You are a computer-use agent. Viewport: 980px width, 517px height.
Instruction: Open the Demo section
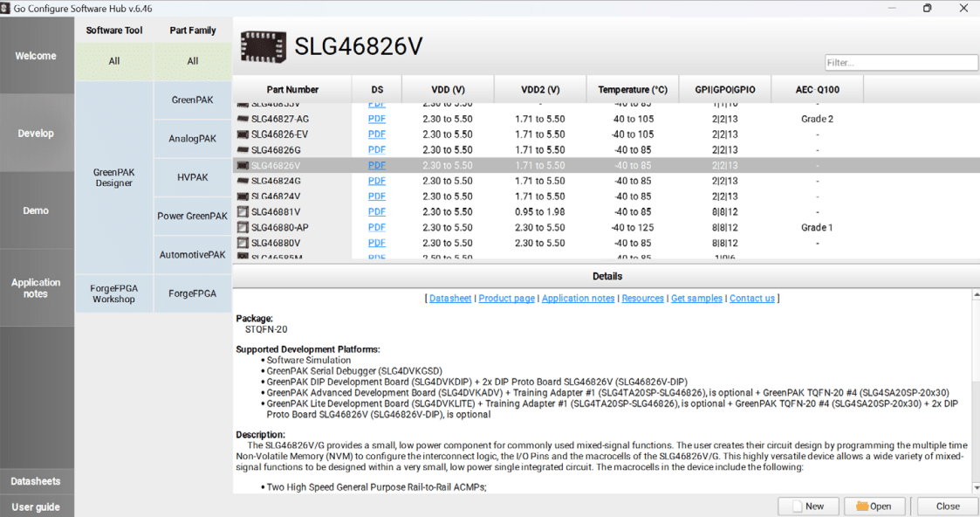(37, 210)
